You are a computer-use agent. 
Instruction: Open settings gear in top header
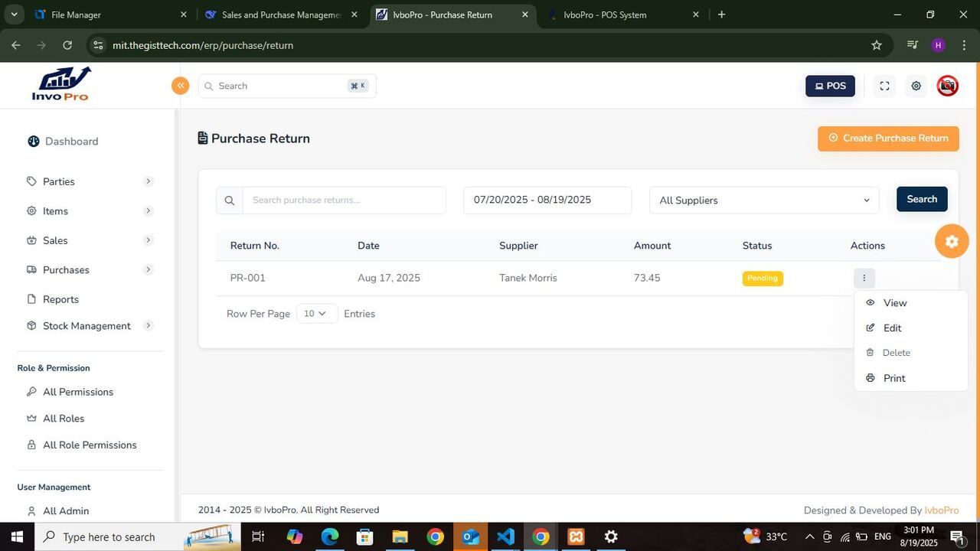tap(916, 86)
